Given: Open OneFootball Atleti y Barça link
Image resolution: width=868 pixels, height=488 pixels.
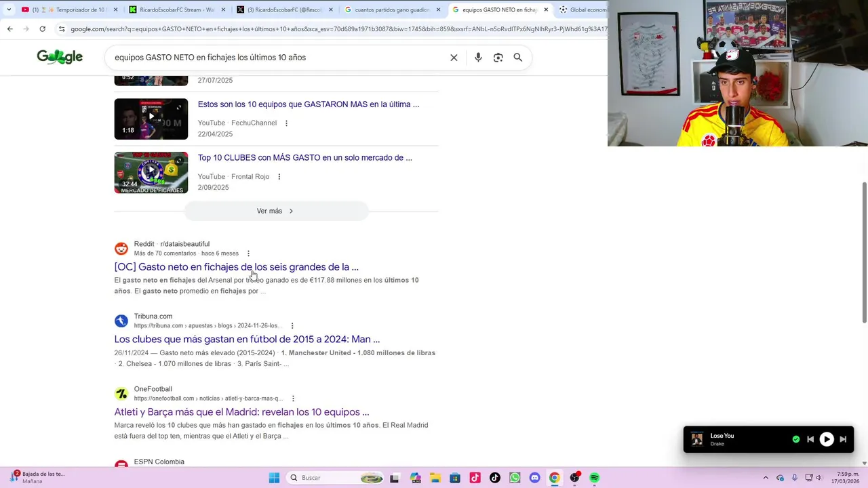Looking at the screenshot, I should (x=241, y=412).
